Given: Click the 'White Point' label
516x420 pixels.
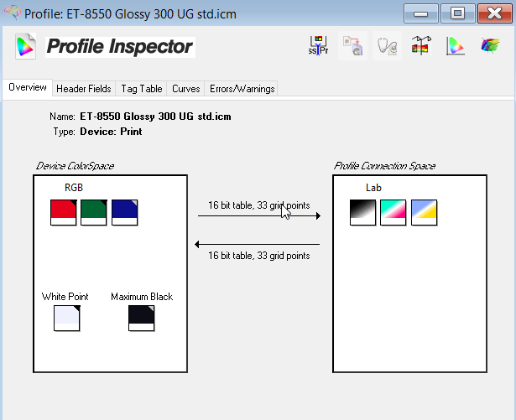Looking at the screenshot, I should pos(65,297).
